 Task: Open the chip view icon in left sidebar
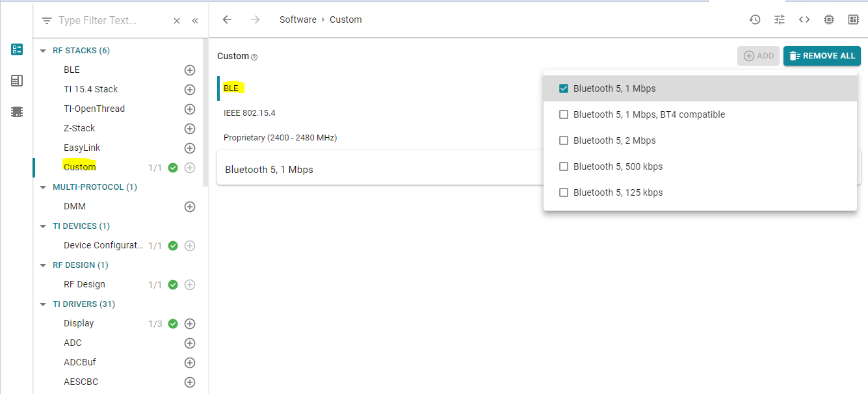tap(16, 111)
